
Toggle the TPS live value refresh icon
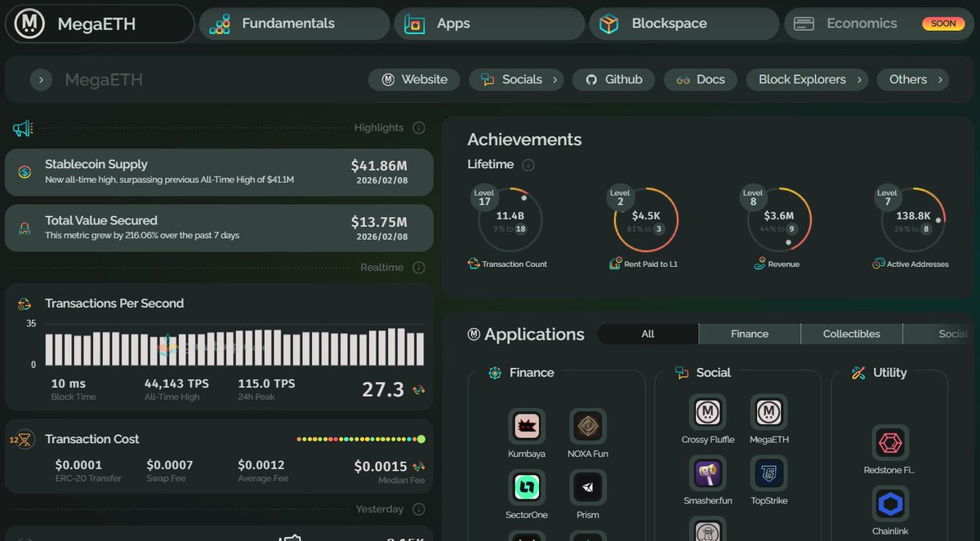click(419, 390)
